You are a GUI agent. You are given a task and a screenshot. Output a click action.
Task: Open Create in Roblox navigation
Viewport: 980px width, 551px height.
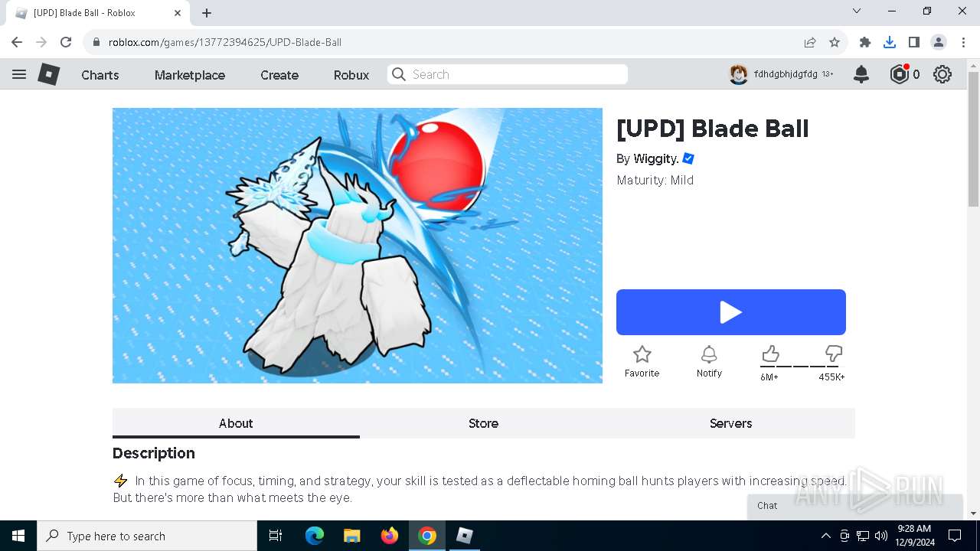point(279,75)
